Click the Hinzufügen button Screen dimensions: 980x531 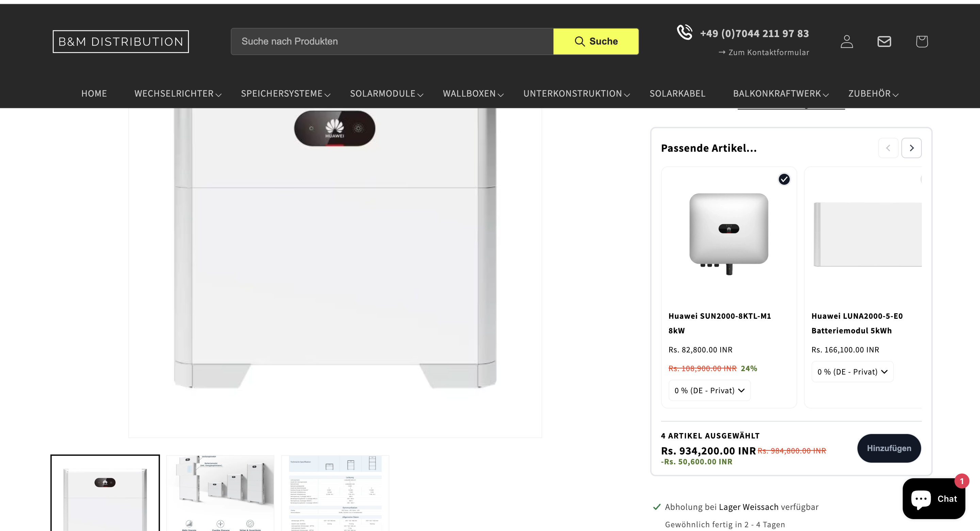click(x=889, y=448)
